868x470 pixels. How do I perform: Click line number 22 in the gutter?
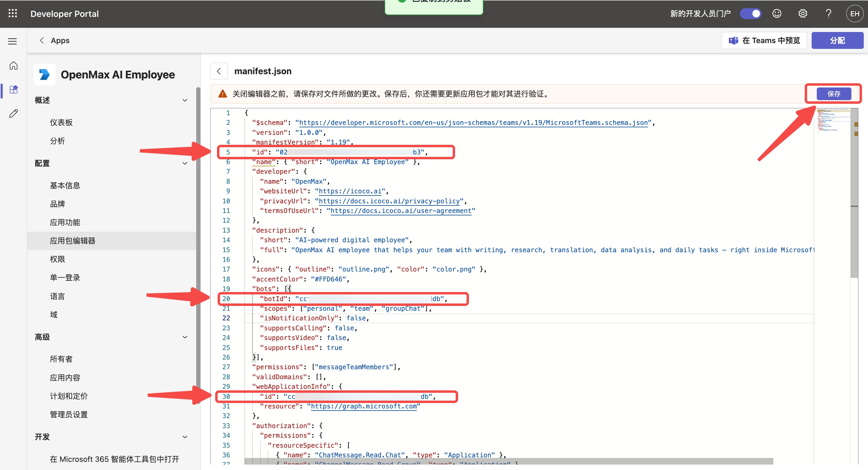226,318
